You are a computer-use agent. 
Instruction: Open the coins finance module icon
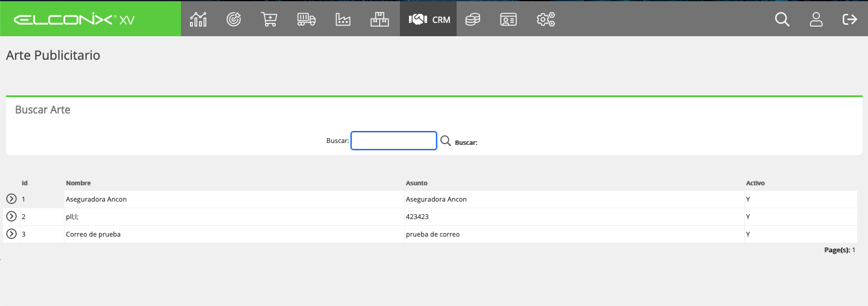point(473,19)
